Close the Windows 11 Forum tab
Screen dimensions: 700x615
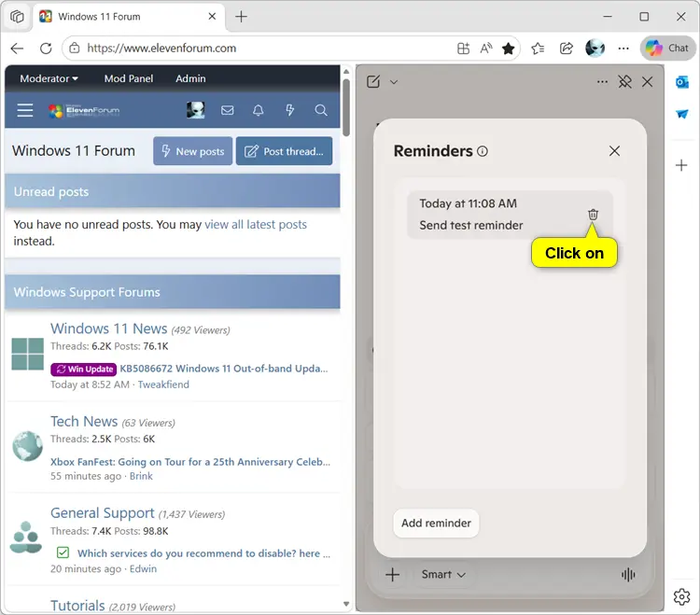point(212,17)
